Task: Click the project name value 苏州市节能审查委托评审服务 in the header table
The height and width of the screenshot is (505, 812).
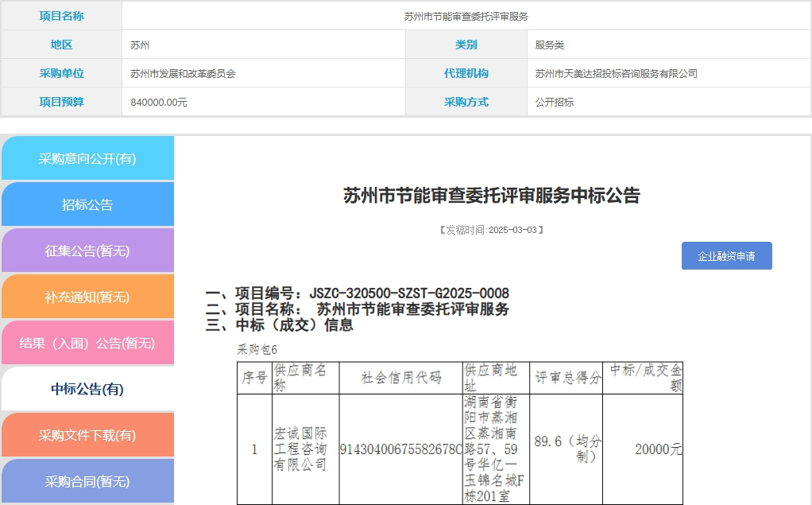Action: (x=466, y=17)
